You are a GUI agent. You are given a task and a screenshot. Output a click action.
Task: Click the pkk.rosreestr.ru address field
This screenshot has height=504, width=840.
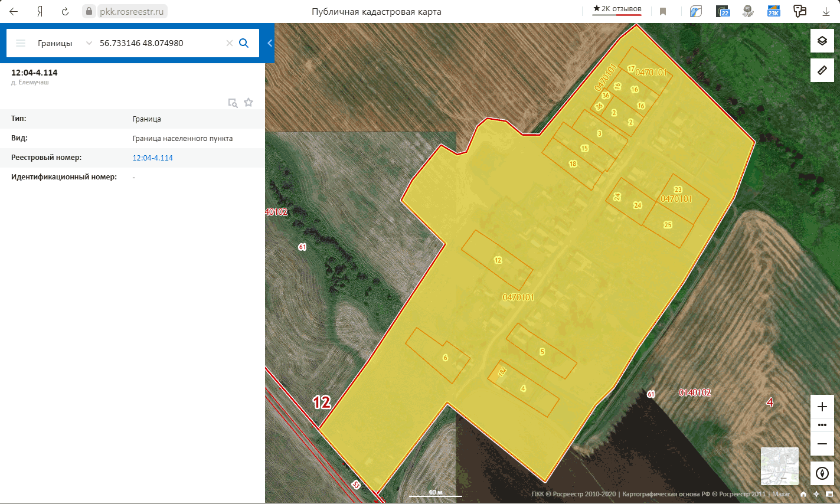(132, 11)
